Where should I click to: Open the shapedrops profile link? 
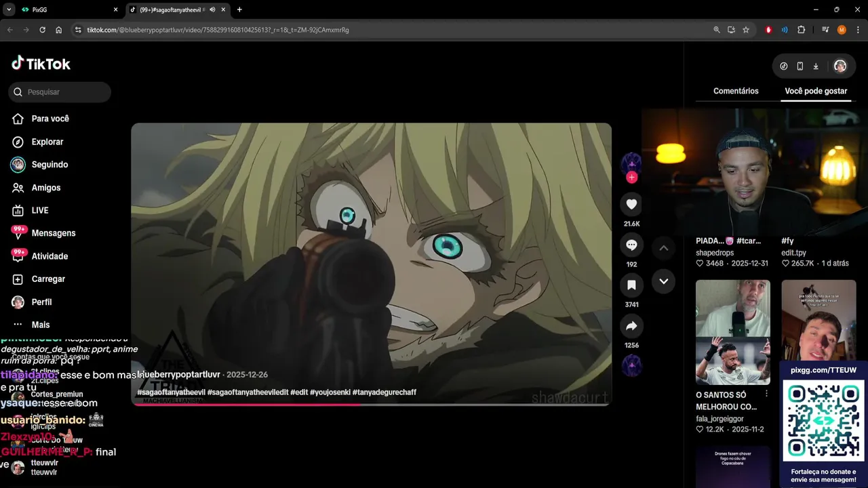[x=715, y=253]
